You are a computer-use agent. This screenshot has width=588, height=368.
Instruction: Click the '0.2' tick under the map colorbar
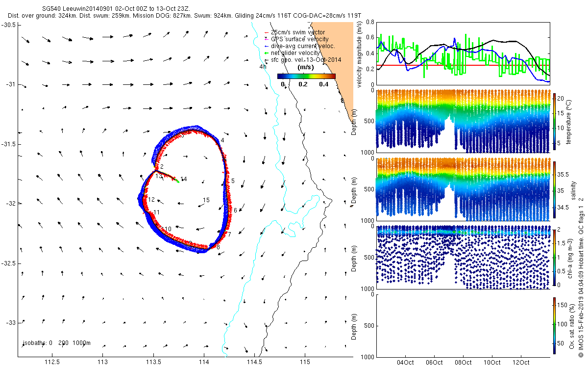point(303,84)
